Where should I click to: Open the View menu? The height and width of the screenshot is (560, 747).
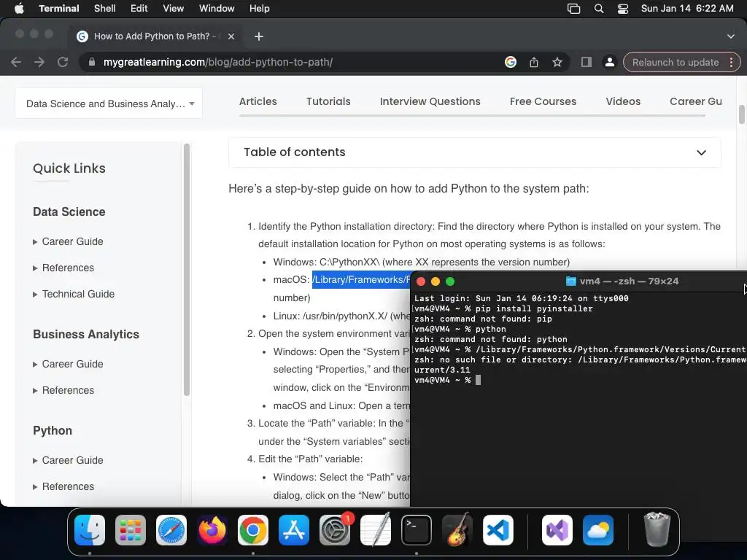pyautogui.click(x=174, y=9)
